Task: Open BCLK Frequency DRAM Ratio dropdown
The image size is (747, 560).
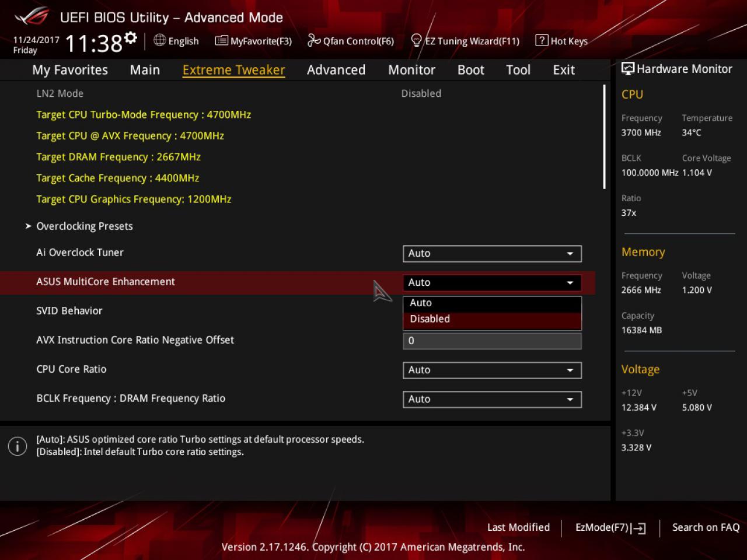Action: pyautogui.click(x=492, y=399)
